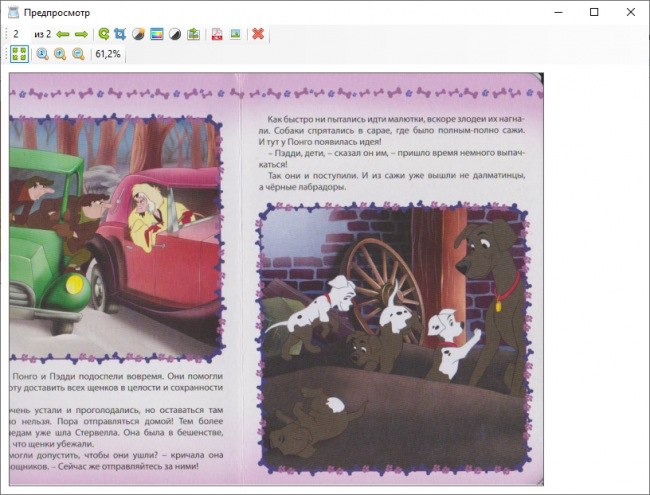This screenshot has width=650, height=495.
Task: Zoom out with the minus magnifier
Action: pyautogui.click(x=78, y=54)
